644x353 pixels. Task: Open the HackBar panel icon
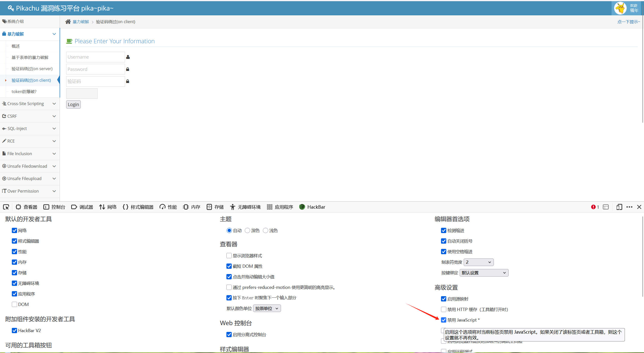302,207
